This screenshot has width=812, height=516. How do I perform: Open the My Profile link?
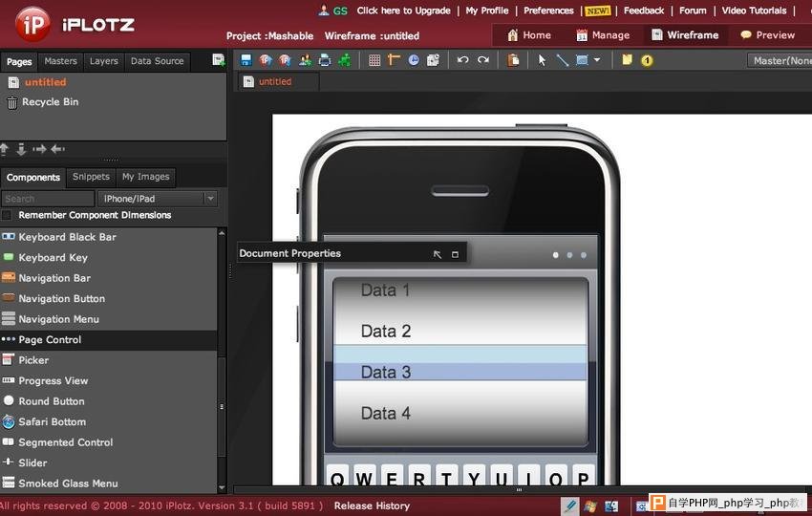click(x=487, y=11)
